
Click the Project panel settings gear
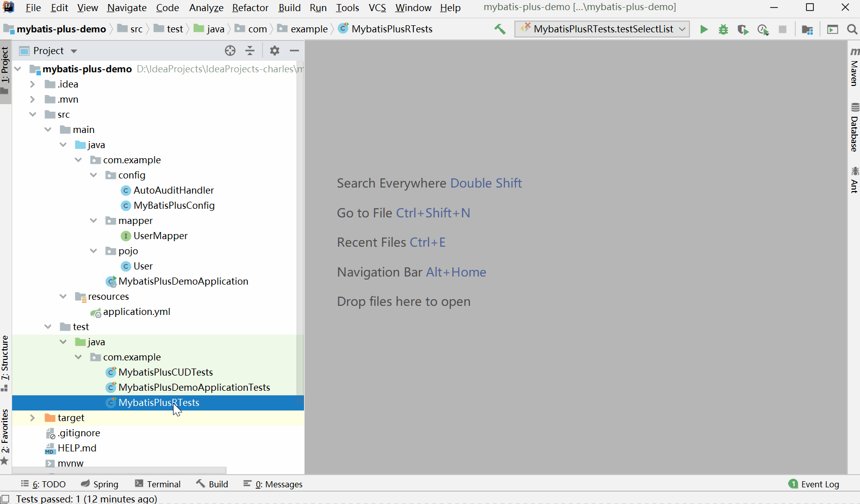274,51
